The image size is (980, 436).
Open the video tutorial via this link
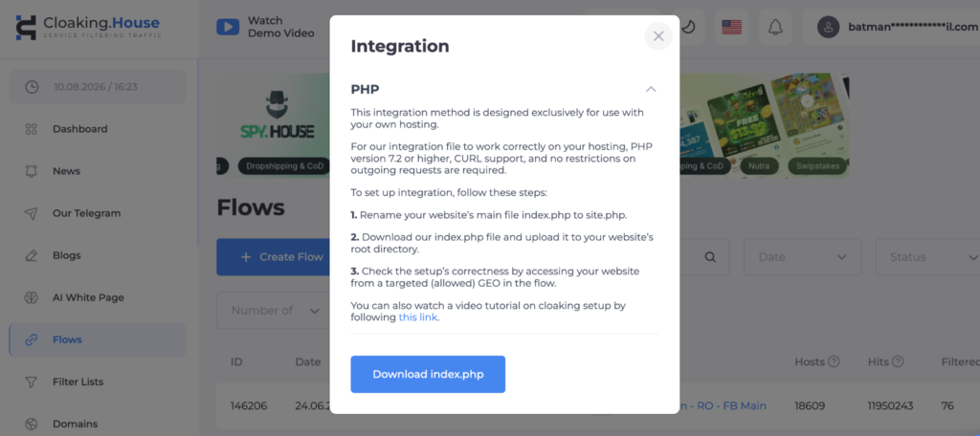tap(418, 317)
